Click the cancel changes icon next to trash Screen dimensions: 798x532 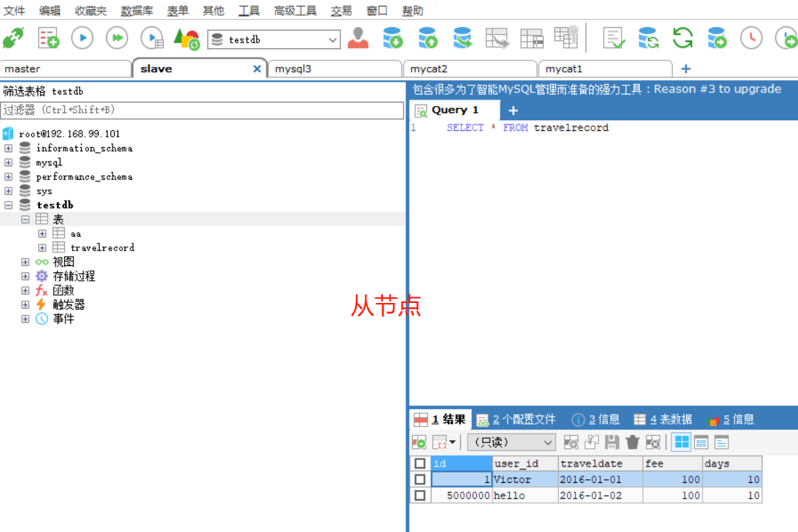pos(653,442)
